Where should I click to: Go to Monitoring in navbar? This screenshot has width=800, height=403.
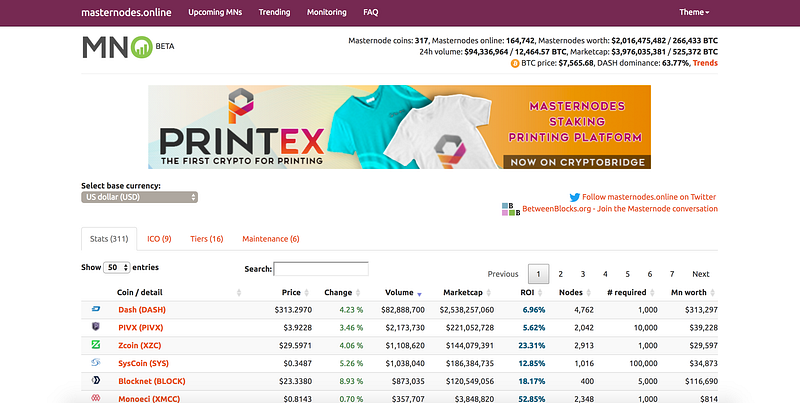[327, 12]
